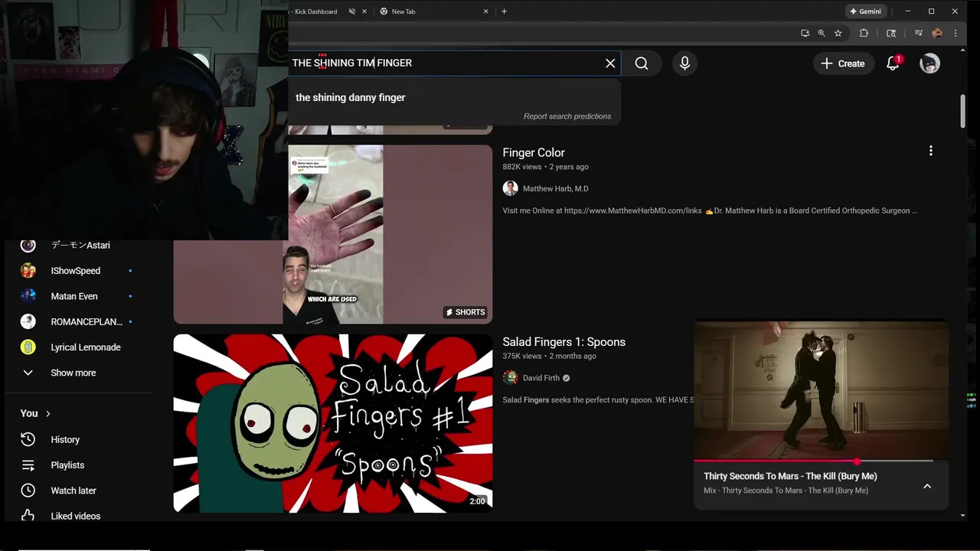Install app icon in address bar
Screen dimensions: 980x551
click(x=805, y=33)
